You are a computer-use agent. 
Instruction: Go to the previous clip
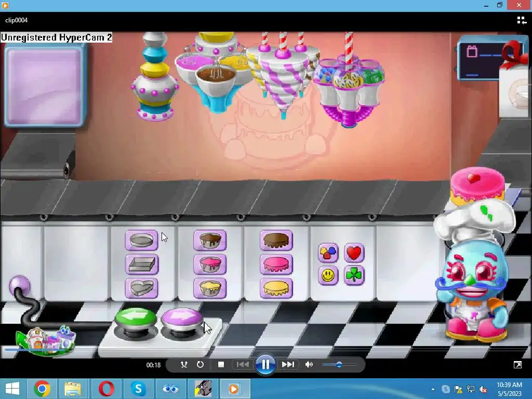[x=243, y=364]
